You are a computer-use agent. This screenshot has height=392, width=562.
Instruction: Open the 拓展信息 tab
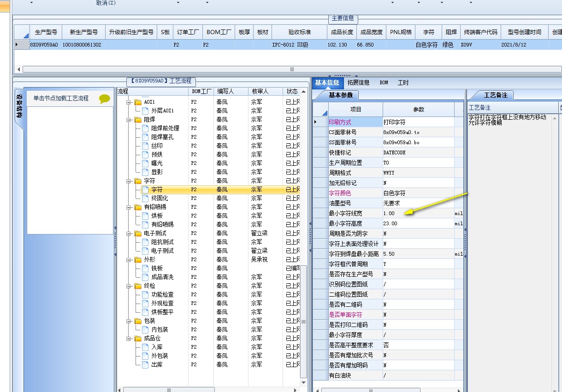point(359,83)
